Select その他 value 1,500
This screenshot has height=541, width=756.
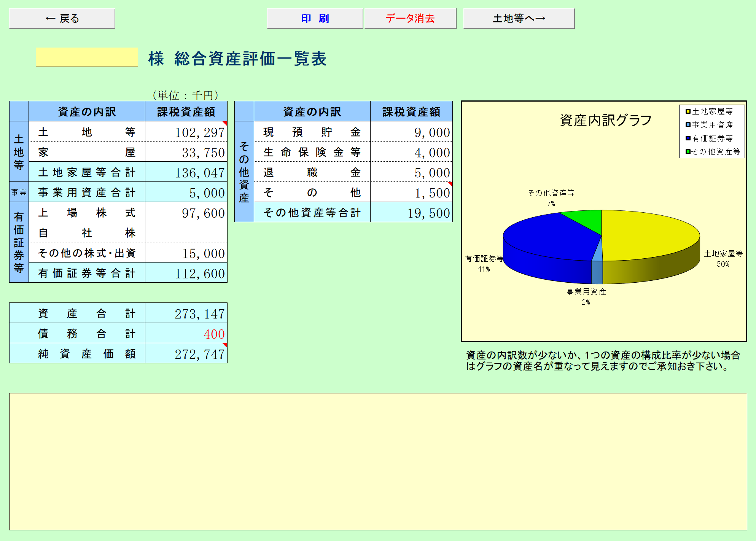(411, 192)
